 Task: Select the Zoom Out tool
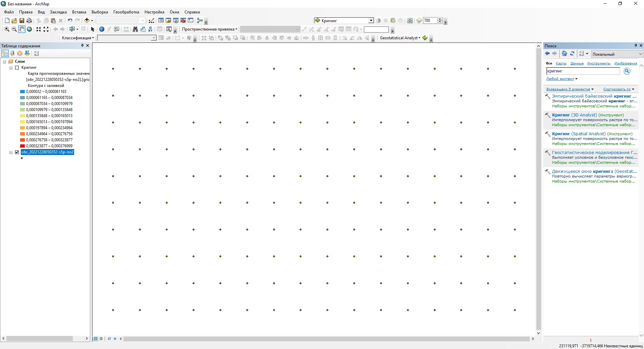click(x=14, y=29)
